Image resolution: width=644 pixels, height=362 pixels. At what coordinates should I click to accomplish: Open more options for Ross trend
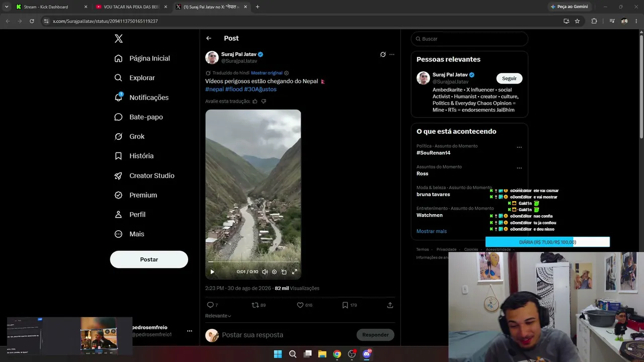point(519,168)
